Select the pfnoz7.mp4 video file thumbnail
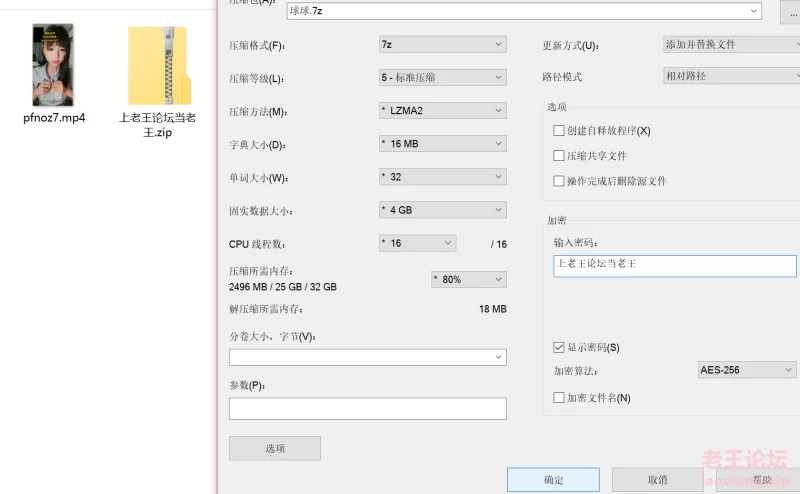Image resolution: width=800 pixels, height=494 pixels. 53,65
